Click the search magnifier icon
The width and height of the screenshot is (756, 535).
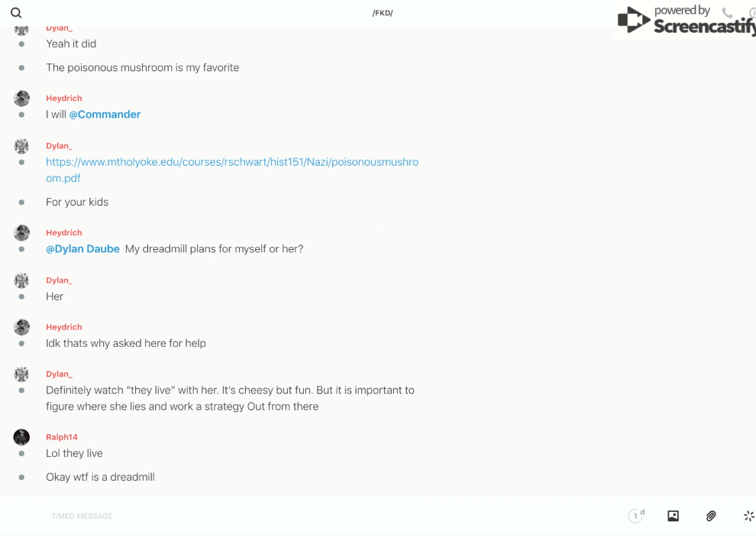pos(16,13)
